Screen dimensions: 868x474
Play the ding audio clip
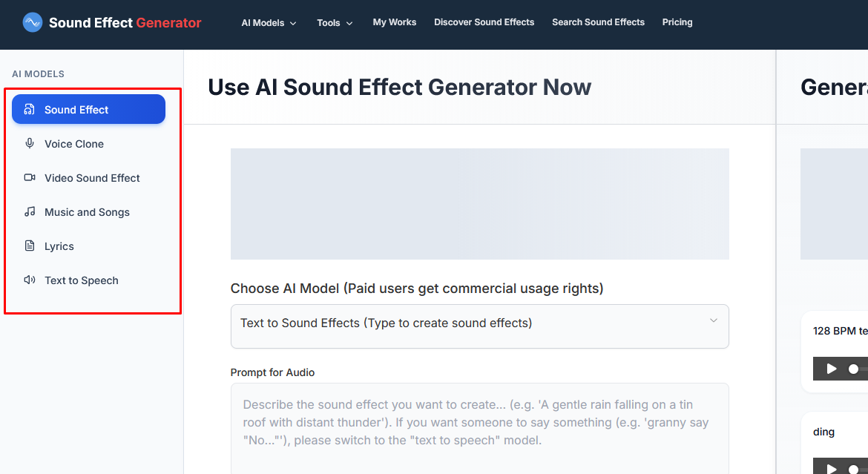(x=832, y=467)
